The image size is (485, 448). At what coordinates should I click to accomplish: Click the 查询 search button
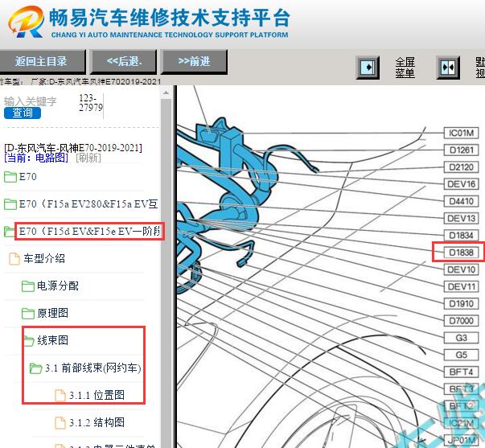pos(23,113)
